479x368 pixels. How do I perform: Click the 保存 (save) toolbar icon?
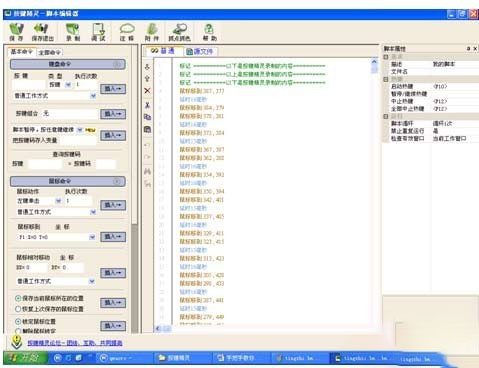16,32
